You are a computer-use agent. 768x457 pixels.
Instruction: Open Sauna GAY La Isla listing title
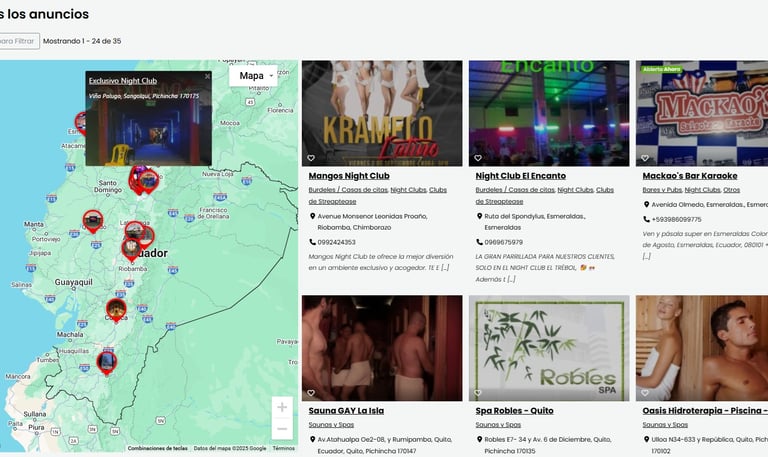click(x=346, y=411)
